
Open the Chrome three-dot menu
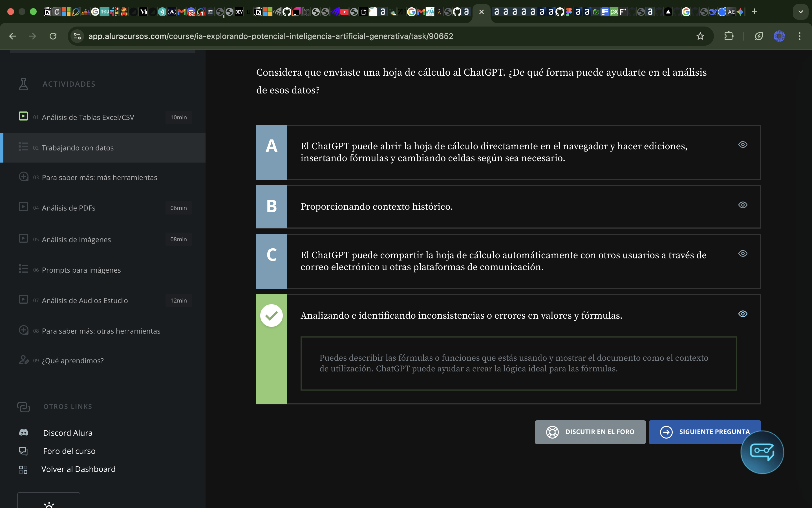pyautogui.click(x=800, y=36)
